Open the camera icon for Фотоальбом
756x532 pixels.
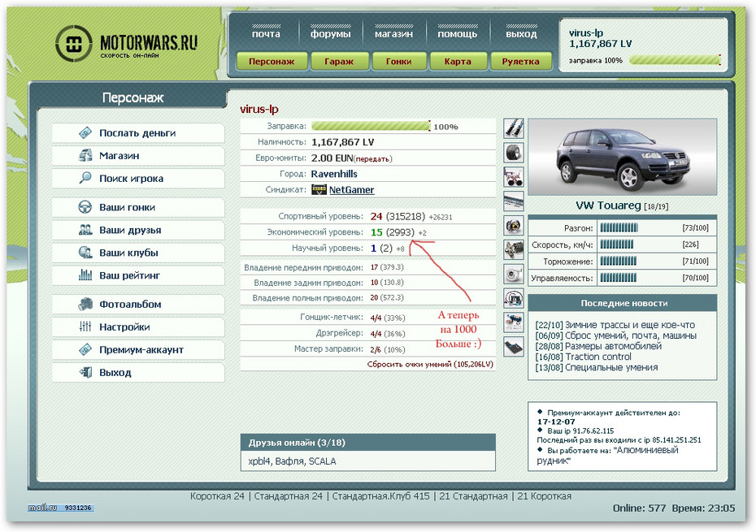tap(85, 305)
